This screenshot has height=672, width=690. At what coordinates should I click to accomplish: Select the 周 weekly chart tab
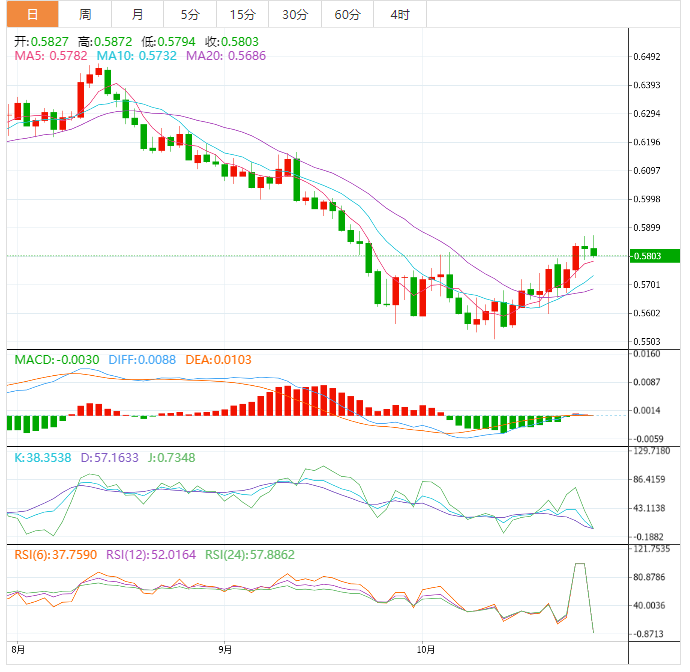pyautogui.click(x=85, y=14)
